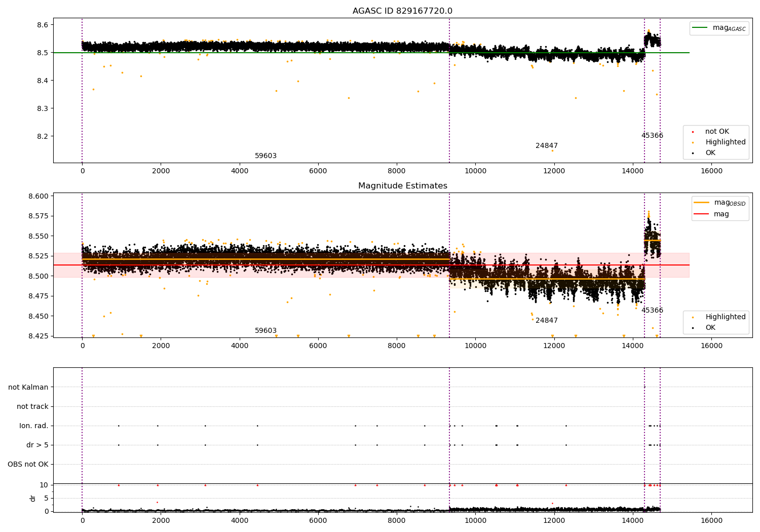Click the 8.475 tick label on the middle plot
Viewport: 760px width, 532px height.
click(39, 296)
